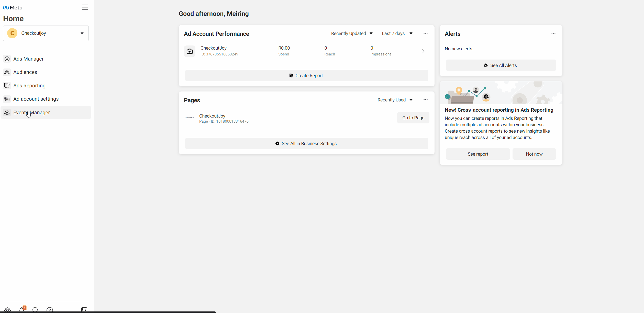The height and width of the screenshot is (313, 644).
Task: Open the Recently Updated sort dropdown
Action: coord(352,33)
